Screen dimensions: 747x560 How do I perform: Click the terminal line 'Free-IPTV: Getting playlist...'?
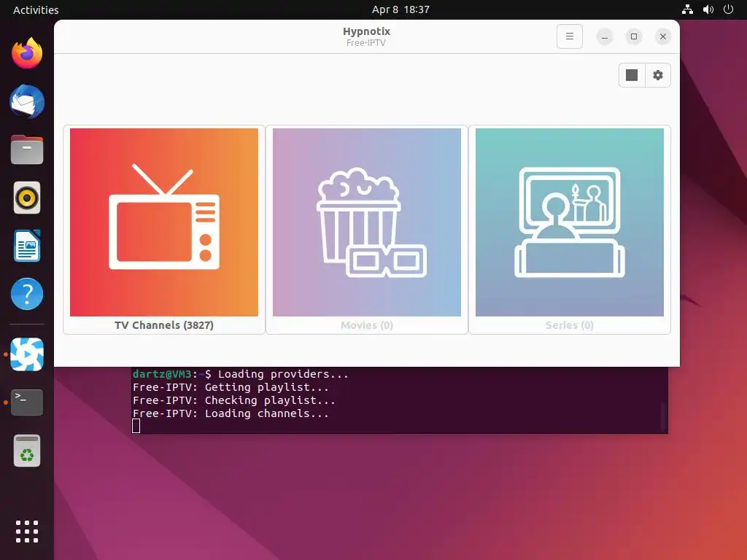tap(231, 387)
